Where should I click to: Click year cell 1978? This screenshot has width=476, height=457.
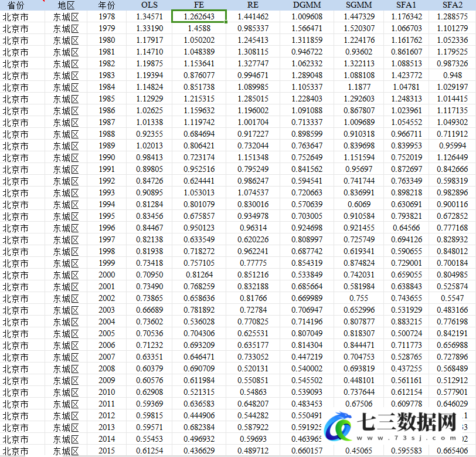[107, 16]
